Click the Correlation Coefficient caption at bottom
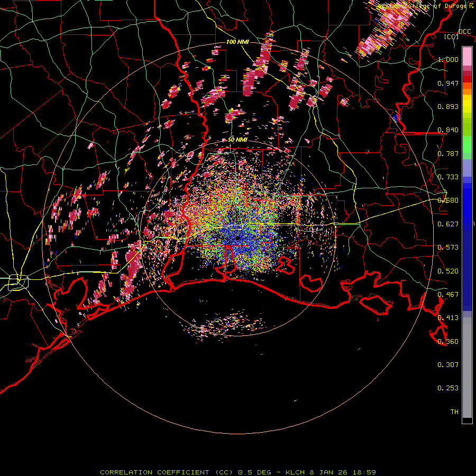This screenshot has width=476, height=476. [238, 472]
